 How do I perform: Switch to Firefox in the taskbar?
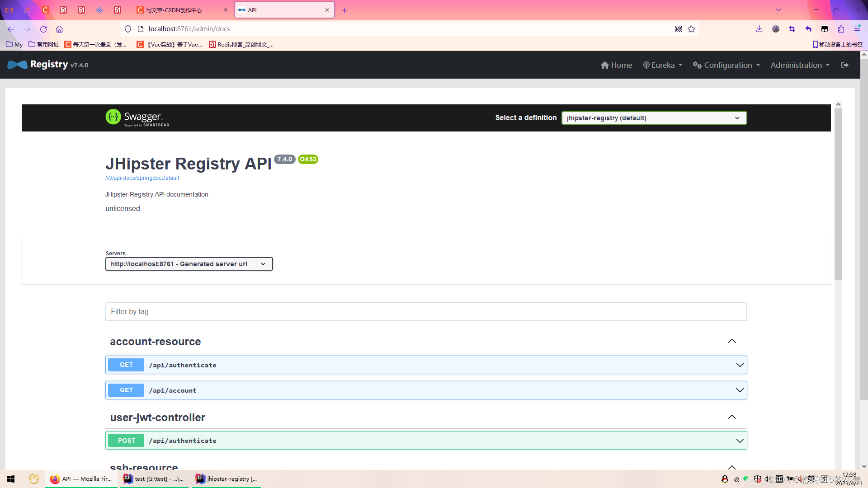coord(81,479)
